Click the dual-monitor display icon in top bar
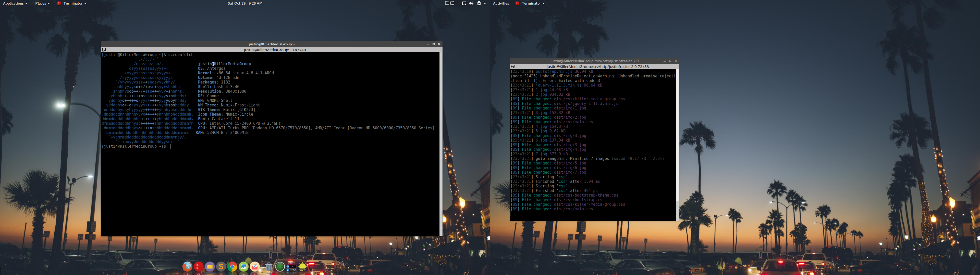This screenshot has height=275, width=980. 449,3
